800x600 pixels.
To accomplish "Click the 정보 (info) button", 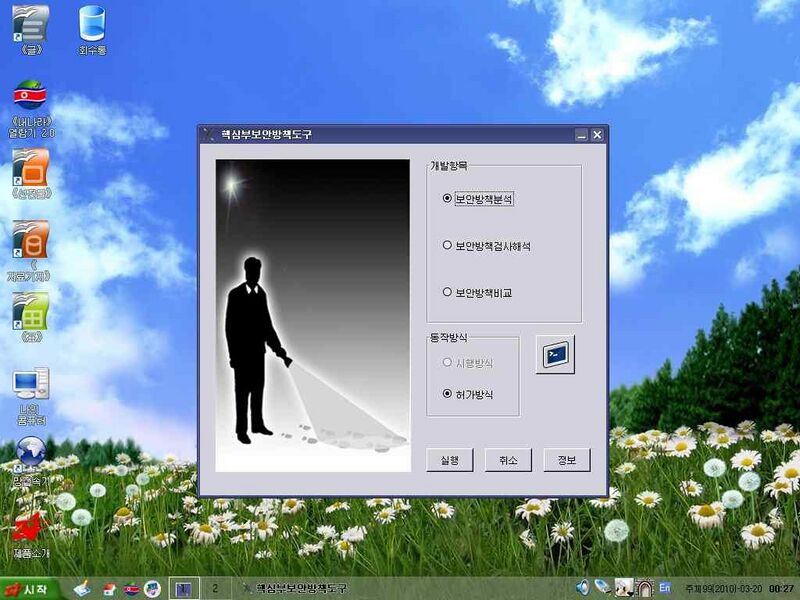I will [x=567, y=460].
